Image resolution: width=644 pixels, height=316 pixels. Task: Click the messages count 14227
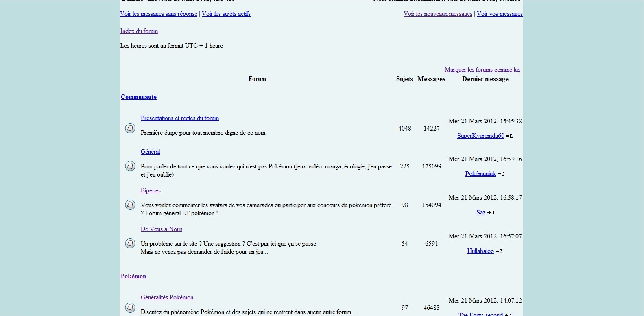432,129
